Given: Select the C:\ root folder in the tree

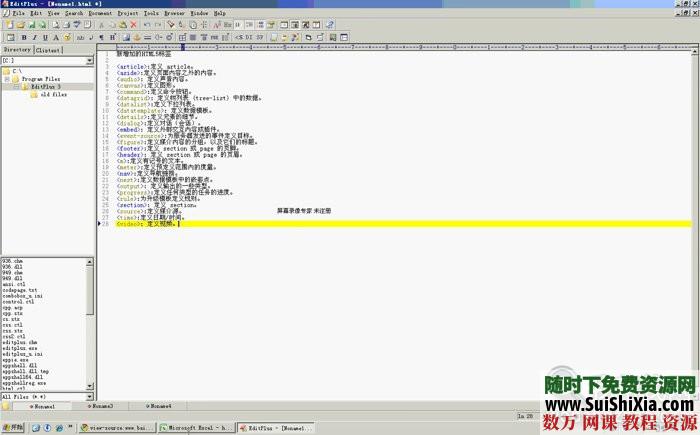Looking at the screenshot, I should [x=17, y=71].
